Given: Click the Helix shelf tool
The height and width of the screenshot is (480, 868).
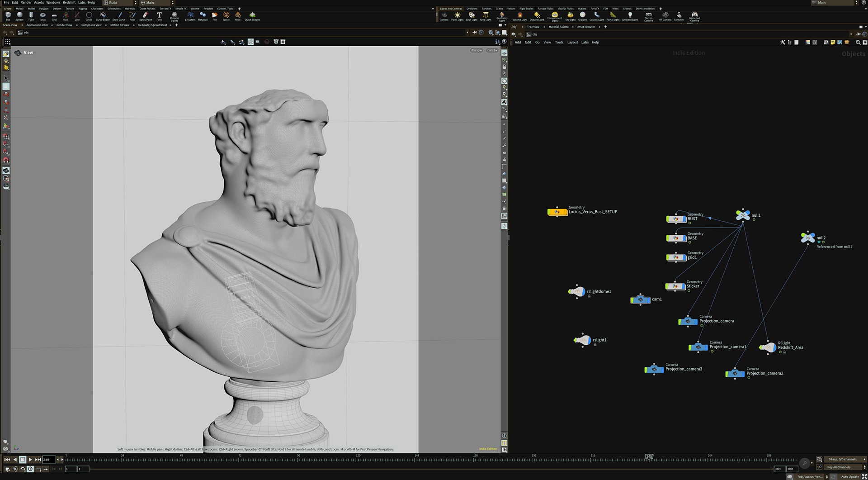Looking at the screenshot, I should pyautogui.click(x=238, y=16).
